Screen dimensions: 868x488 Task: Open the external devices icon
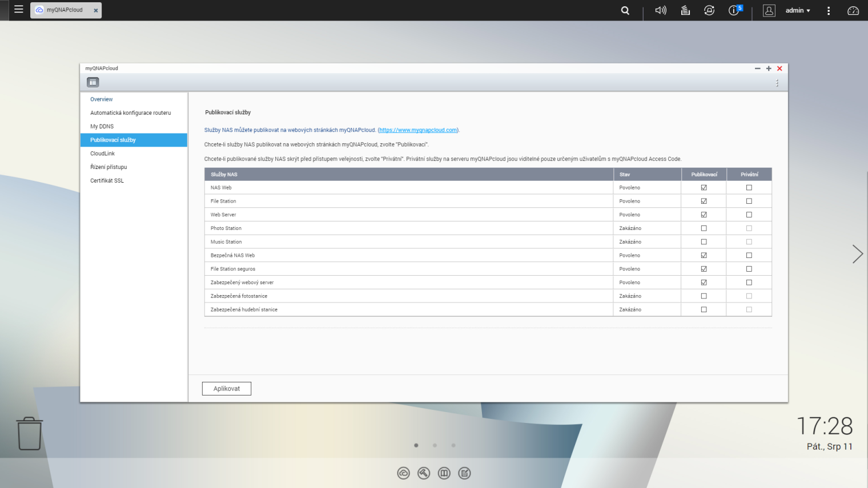(709, 10)
